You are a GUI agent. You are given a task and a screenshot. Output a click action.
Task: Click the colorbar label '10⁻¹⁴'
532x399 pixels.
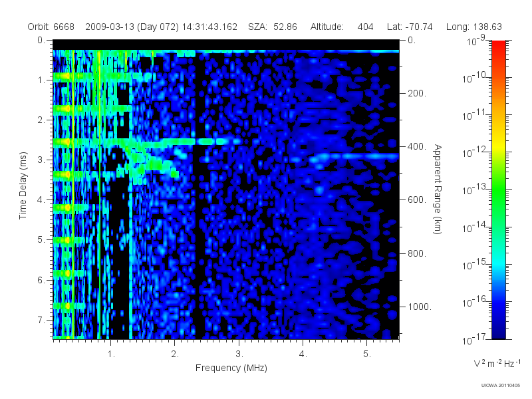pos(475,227)
